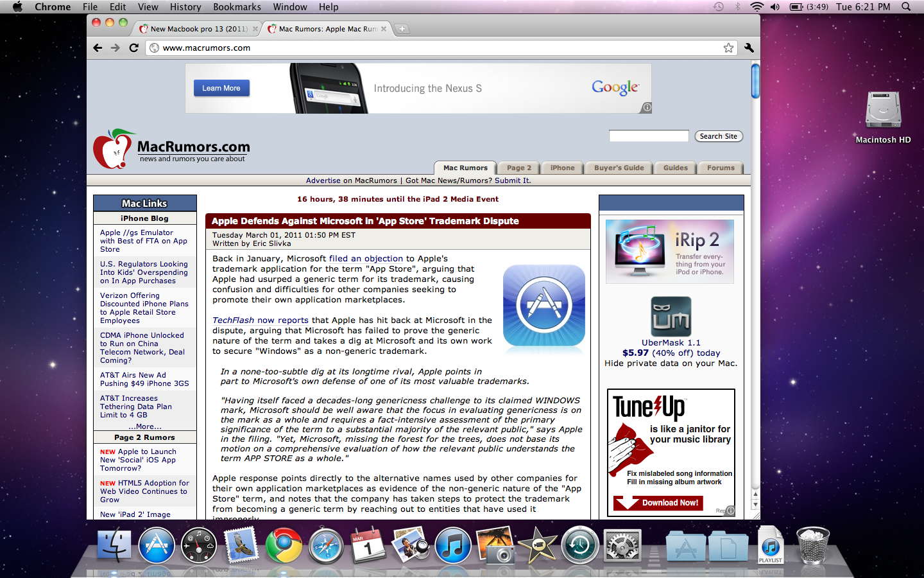Open Spotlight search magnifier
Viewport: 924px width, 578px height.
tap(906, 7)
